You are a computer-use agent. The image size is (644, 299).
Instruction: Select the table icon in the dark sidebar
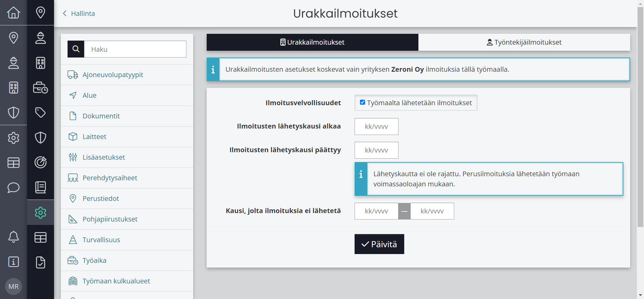coord(41,237)
